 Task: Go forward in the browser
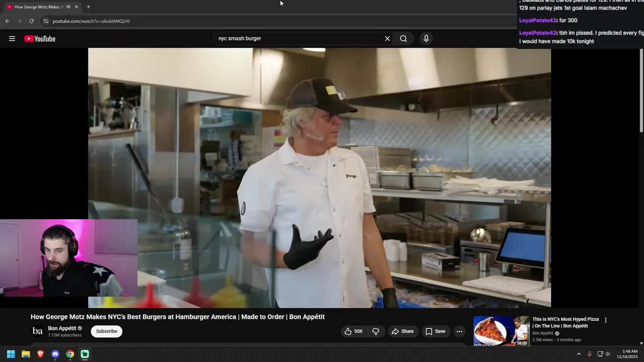point(19,21)
